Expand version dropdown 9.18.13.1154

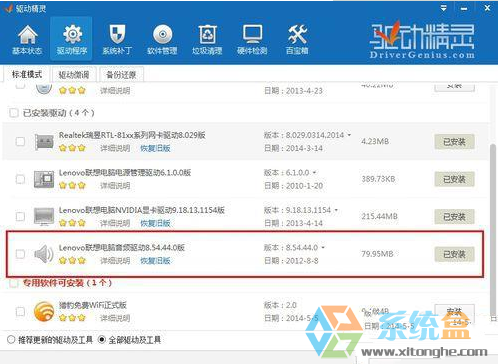(x=336, y=210)
